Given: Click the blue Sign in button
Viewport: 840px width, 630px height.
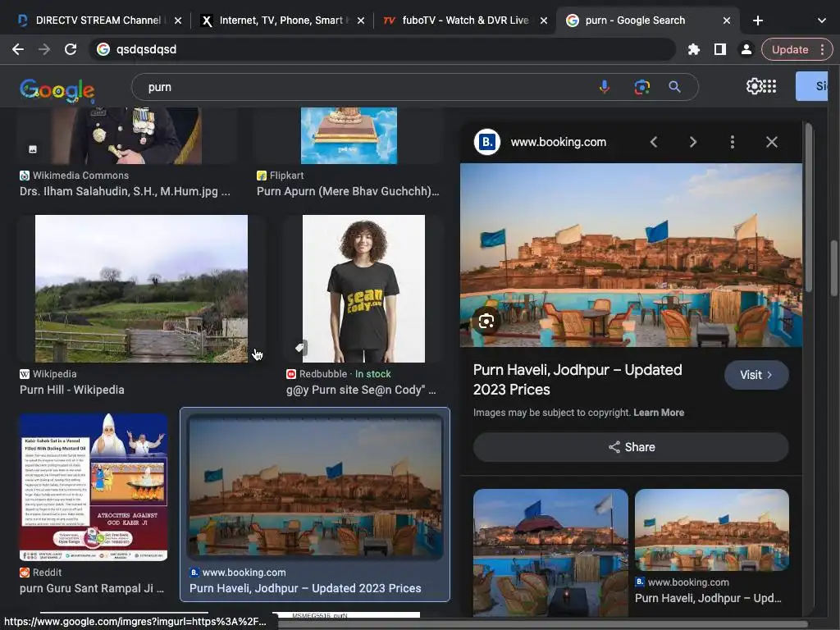Looking at the screenshot, I should tap(812, 85).
